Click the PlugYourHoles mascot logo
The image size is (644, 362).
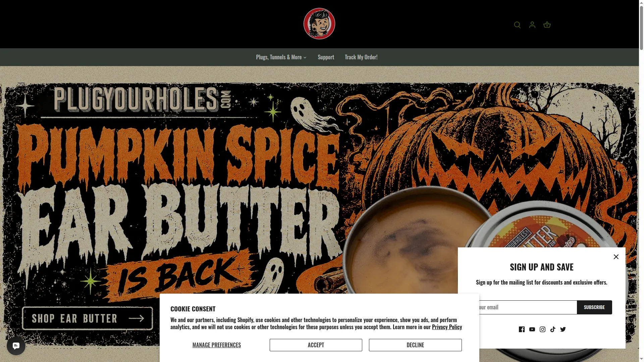pos(319,24)
